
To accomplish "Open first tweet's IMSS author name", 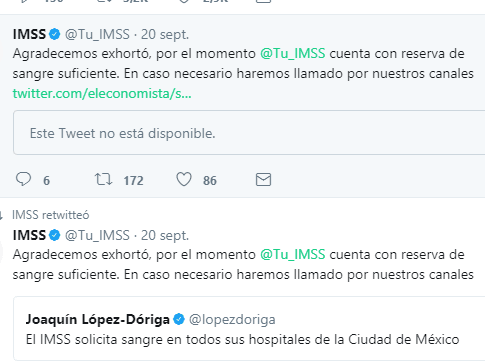I will pos(29,34).
